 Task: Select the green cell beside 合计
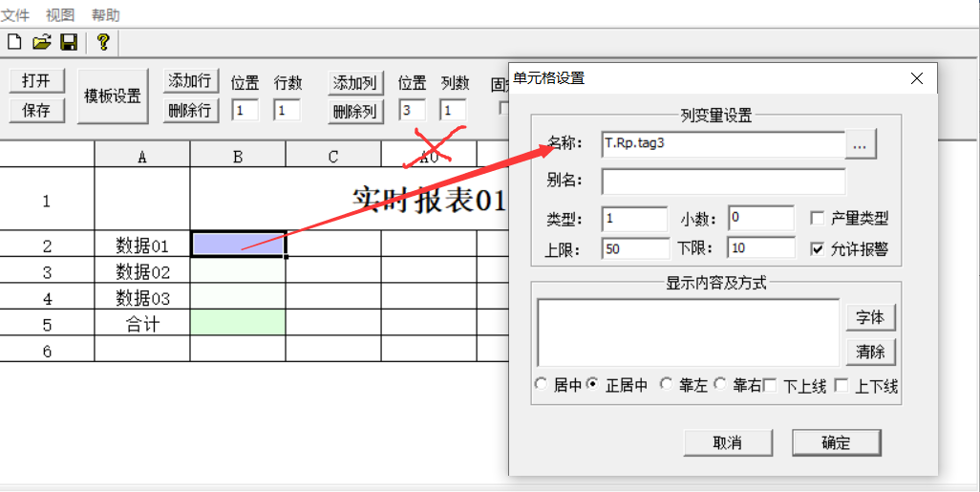[238, 323]
